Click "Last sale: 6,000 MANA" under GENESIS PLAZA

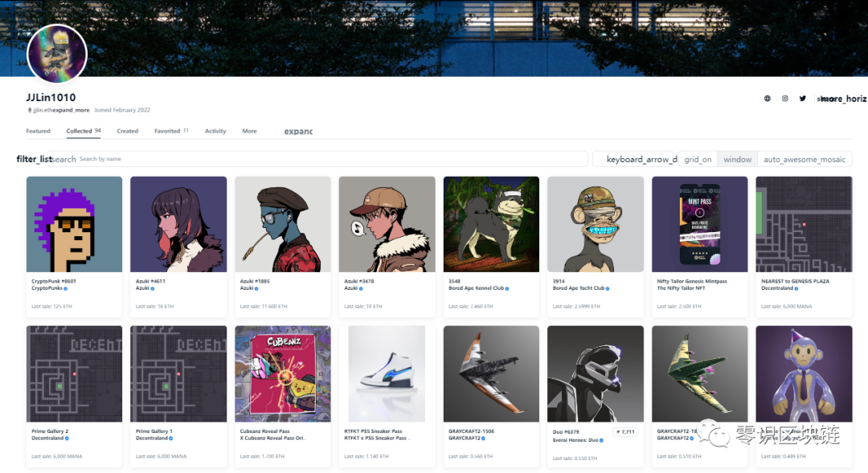787,307
